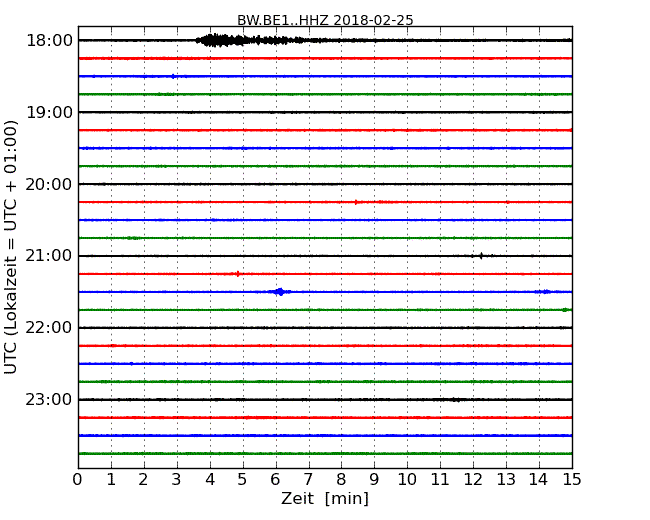Click x-axis tick label 7
650x520 pixels.
308,480
